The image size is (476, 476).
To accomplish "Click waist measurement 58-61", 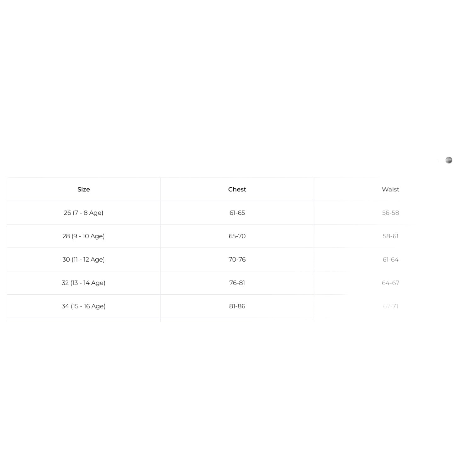I will (390, 236).
